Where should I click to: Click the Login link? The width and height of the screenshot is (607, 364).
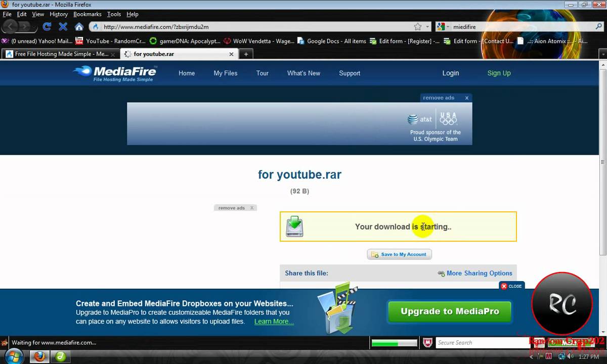(x=451, y=73)
